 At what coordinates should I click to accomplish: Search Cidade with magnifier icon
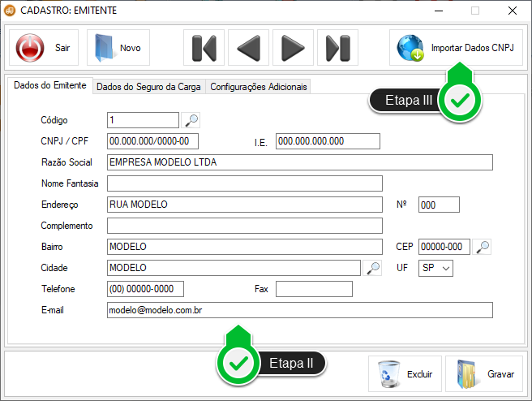(x=372, y=268)
